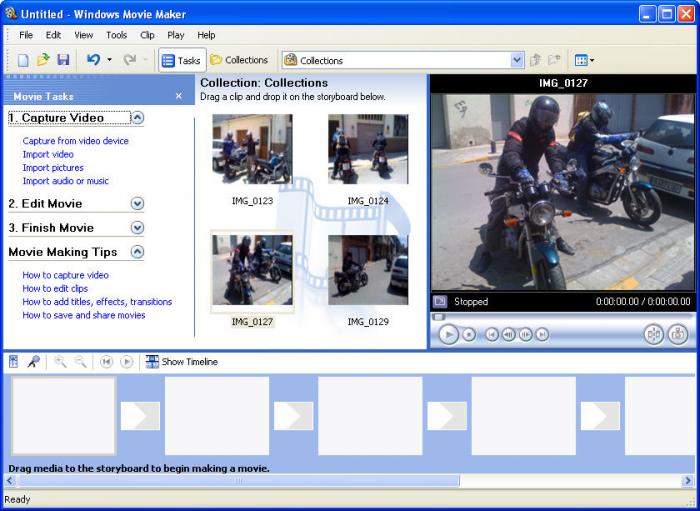Click the preview seek bar slider

pos(438,317)
